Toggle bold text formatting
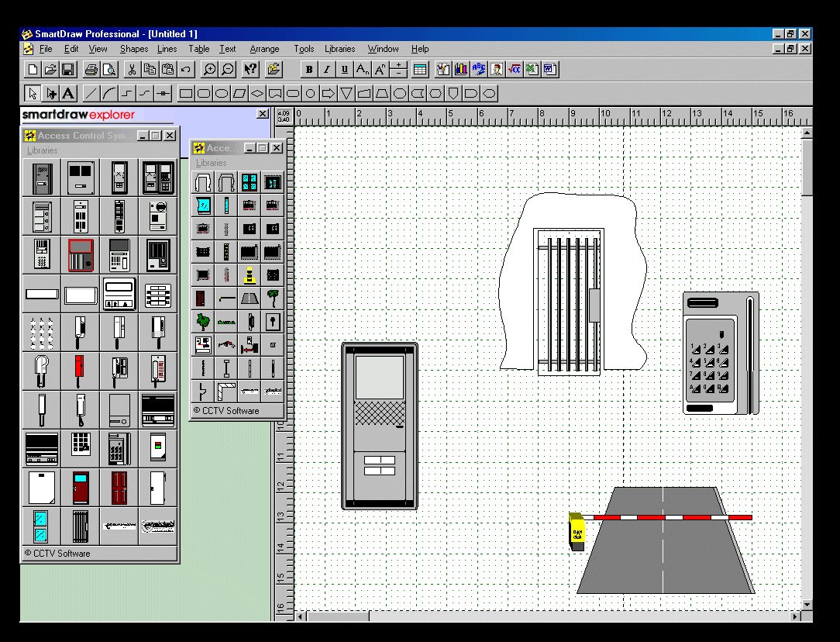Image resolution: width=840 pixels, height=642 pixels. click(309, 69)
